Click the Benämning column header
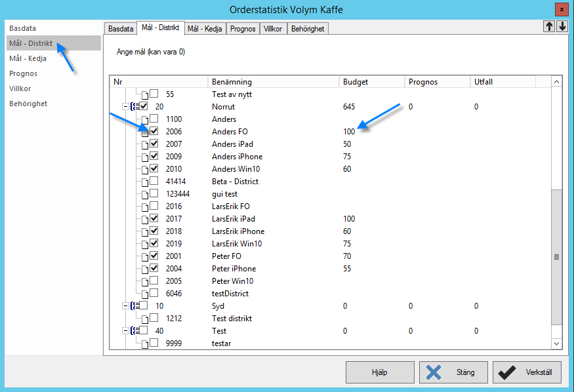Screen dimensions: 574x392 (x=274, y=82)
